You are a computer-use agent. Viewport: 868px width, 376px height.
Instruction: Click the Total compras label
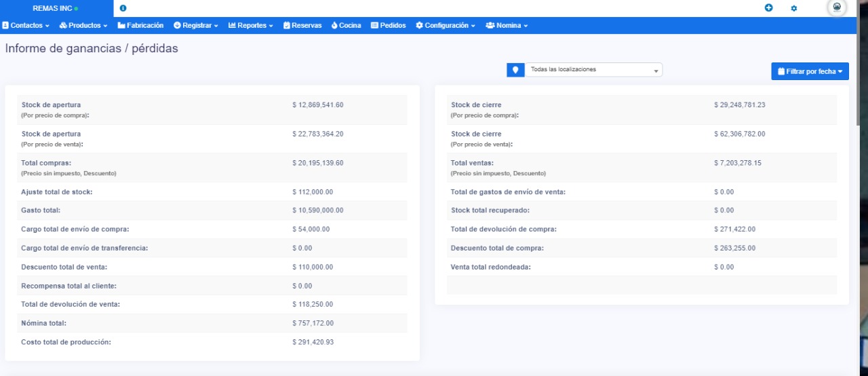46,163
